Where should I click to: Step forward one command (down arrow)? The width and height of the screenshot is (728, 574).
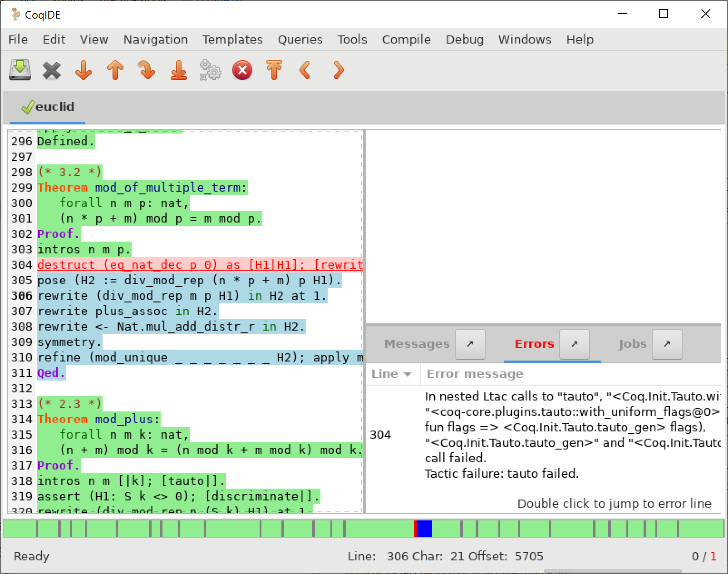[x=83, y=70]
